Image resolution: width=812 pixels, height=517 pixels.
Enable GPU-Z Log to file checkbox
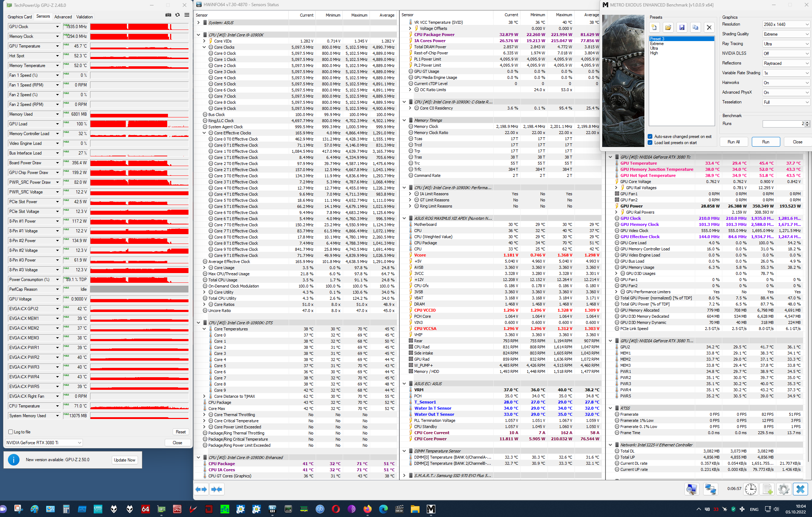(x=11, y=432)
